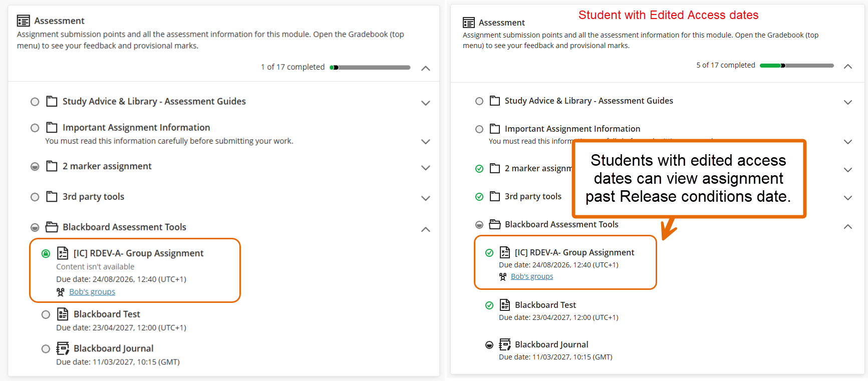868x381 pixels.
Task: Toggle completion circle for 3rd party tools, left panel
Action: 35,197
